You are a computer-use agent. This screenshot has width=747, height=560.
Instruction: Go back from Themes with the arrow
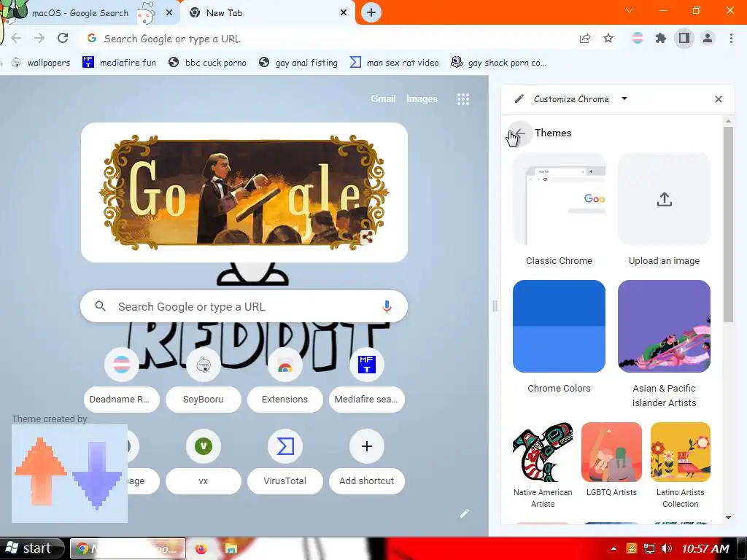(520, 133)
